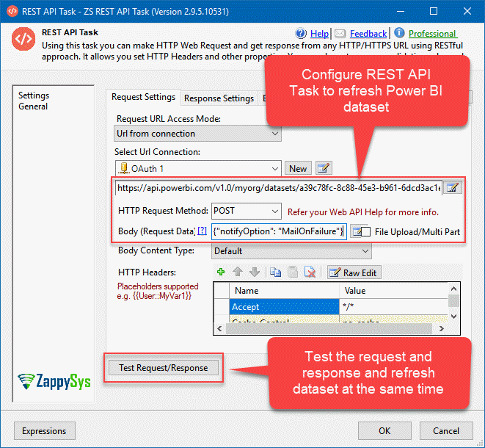Move the selected header up with the arrow
The image size is (485, 448).
[238, 272]
